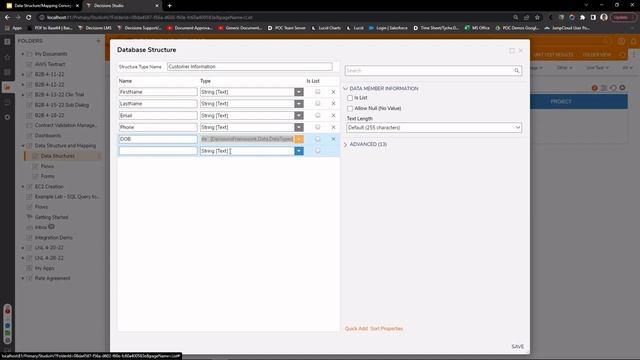
Task: Click the dark gear icon above the PROJECT bar
Action: 622,88
